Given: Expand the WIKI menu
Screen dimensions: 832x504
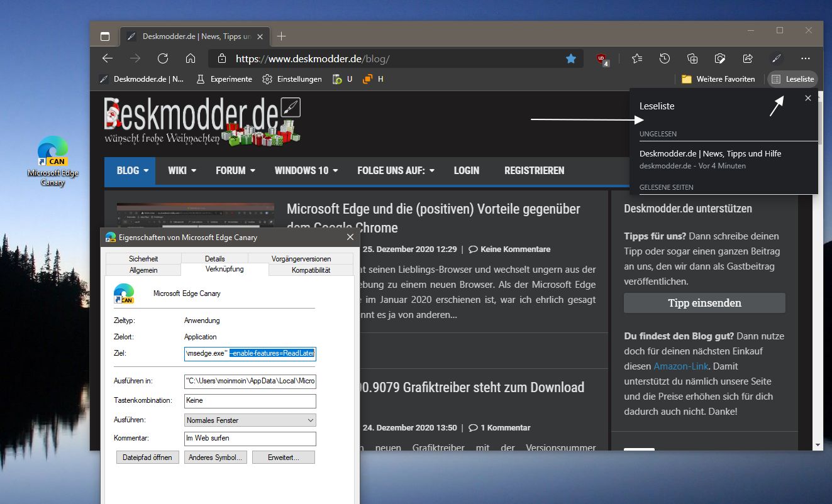Looking at the screenshot, I should [x=182, y=170].
